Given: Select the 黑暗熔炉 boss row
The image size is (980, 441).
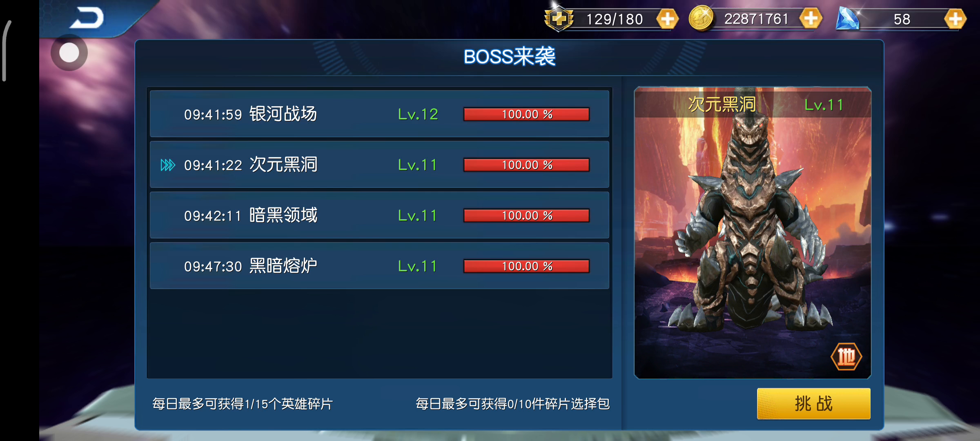Looking at the screenshot, I should pos(379,266).
